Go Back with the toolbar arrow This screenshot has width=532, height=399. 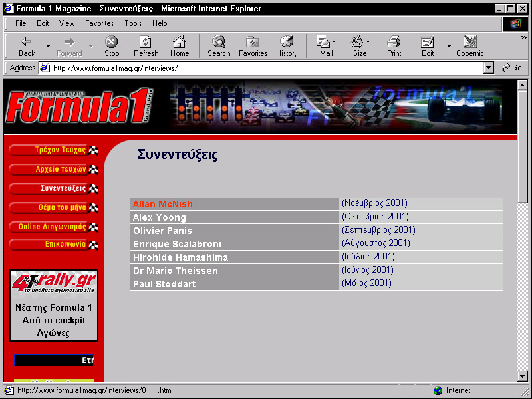(27, 46)
